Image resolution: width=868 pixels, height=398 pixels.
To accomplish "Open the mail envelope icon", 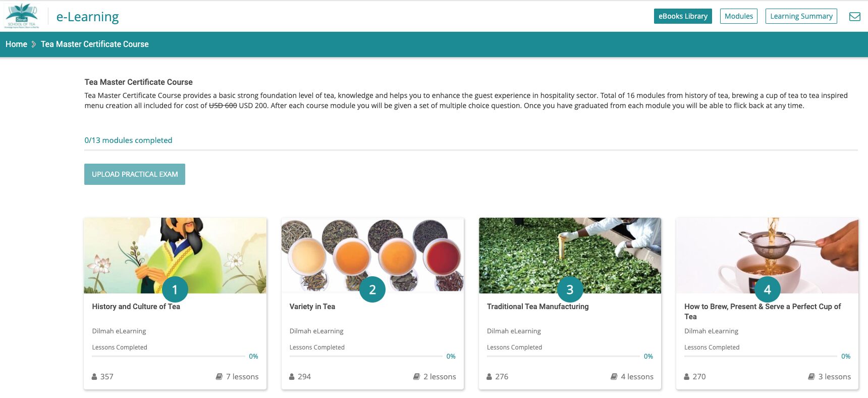I will [x=854, y=17].
